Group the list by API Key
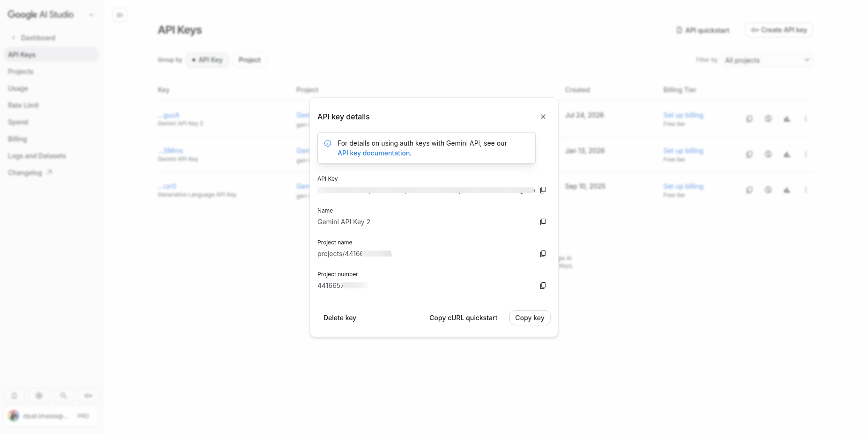 pos(207,60)
